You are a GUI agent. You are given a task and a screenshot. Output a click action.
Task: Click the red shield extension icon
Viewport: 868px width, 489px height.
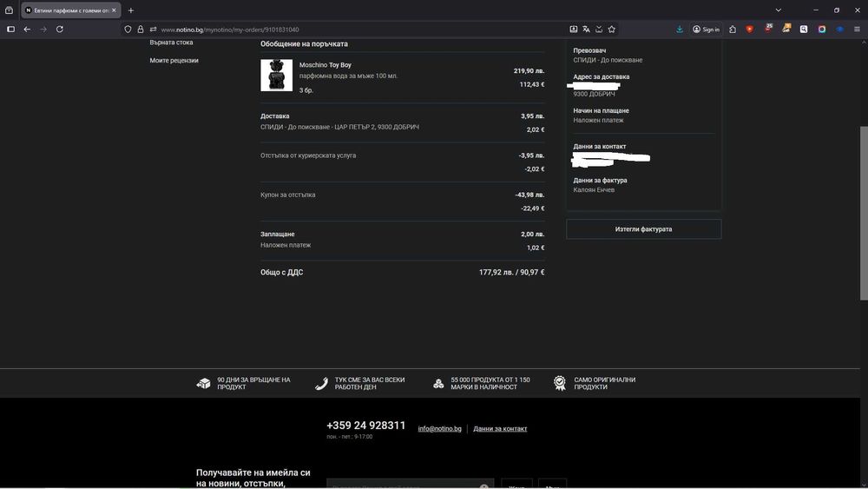pyautogui.click(x=750, y=30)
